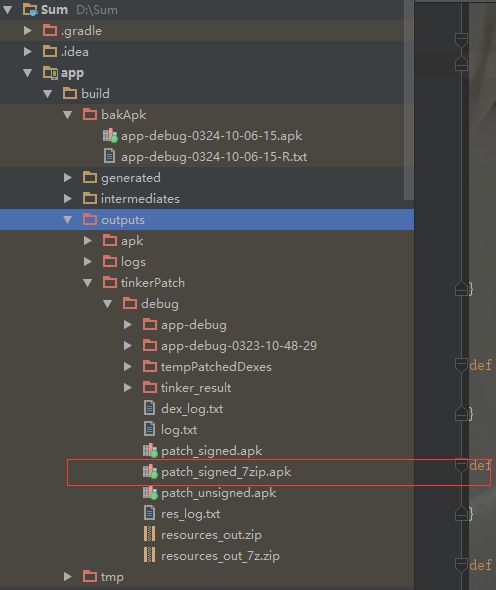The height and width of the screenshot is (590, 496).
Task: Select the apk folder label
Action: (132, 241)
